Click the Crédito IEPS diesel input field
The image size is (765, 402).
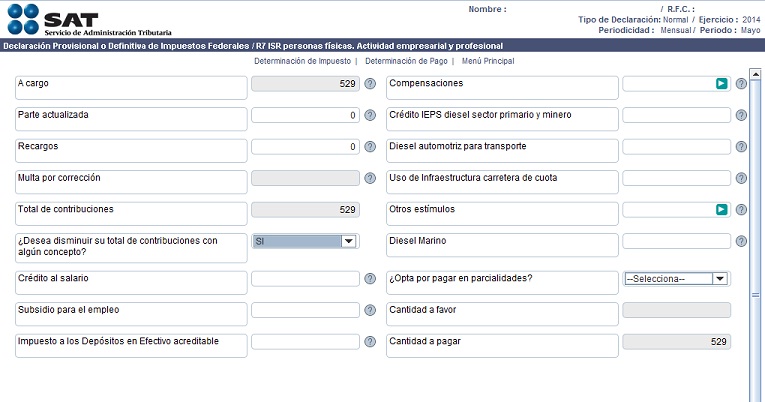676,115
